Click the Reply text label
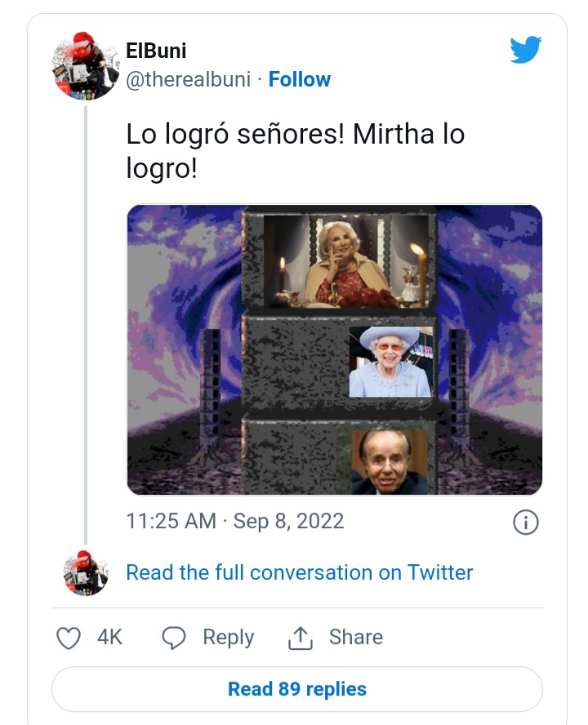 (228, 638)
